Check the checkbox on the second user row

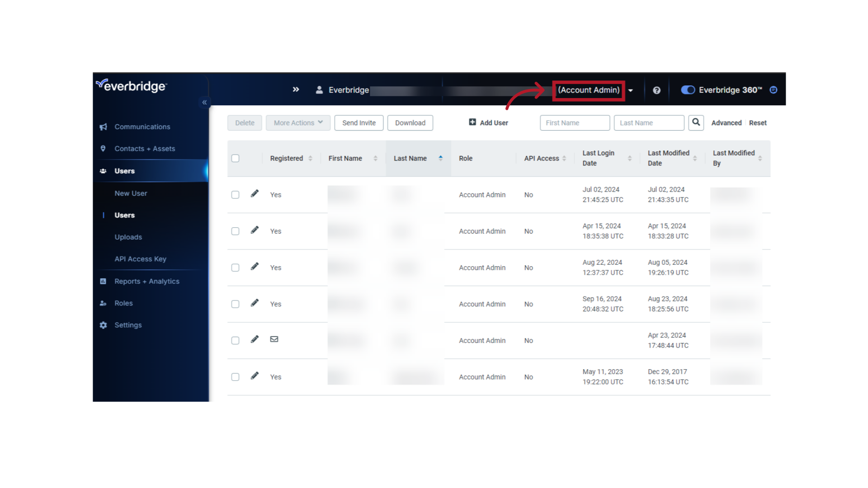click(235, 231)
